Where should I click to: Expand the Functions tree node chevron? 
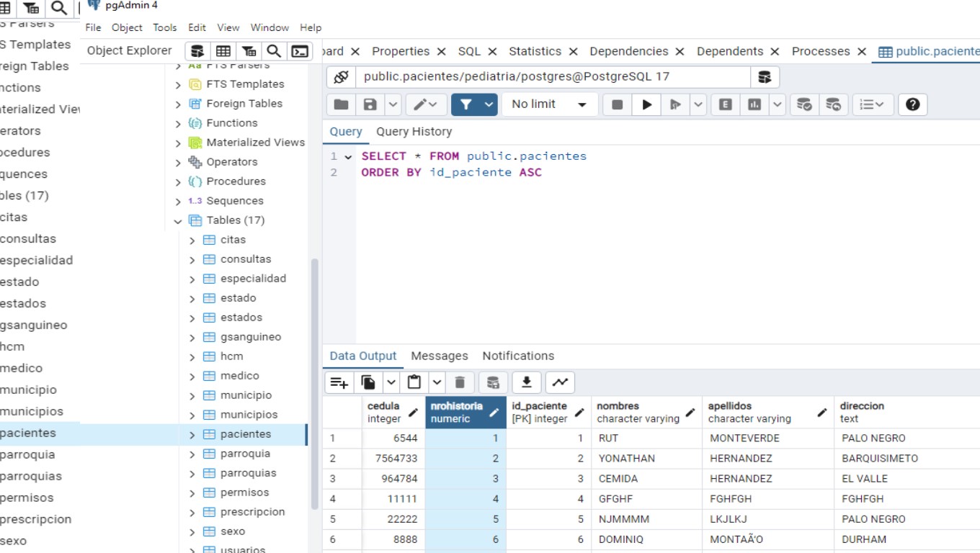(x=178, y=123)
